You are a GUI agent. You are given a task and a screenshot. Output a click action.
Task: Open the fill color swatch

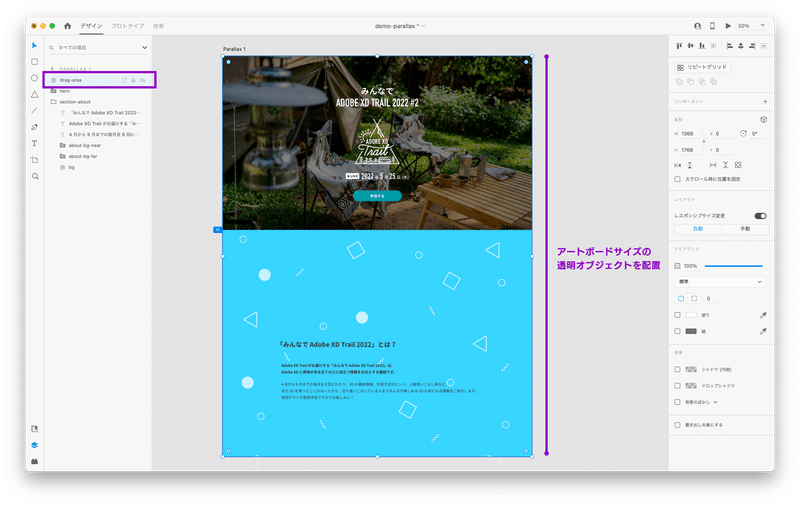click(691, 315)
